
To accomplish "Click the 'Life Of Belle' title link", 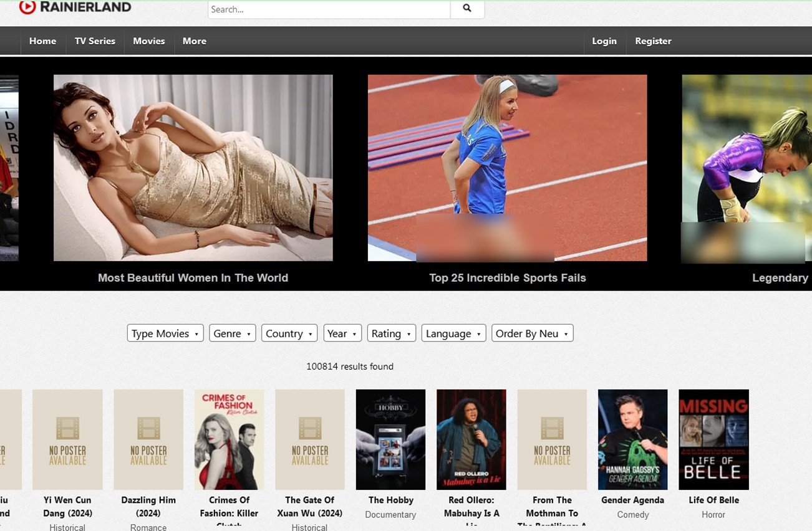I will [713, 500].
